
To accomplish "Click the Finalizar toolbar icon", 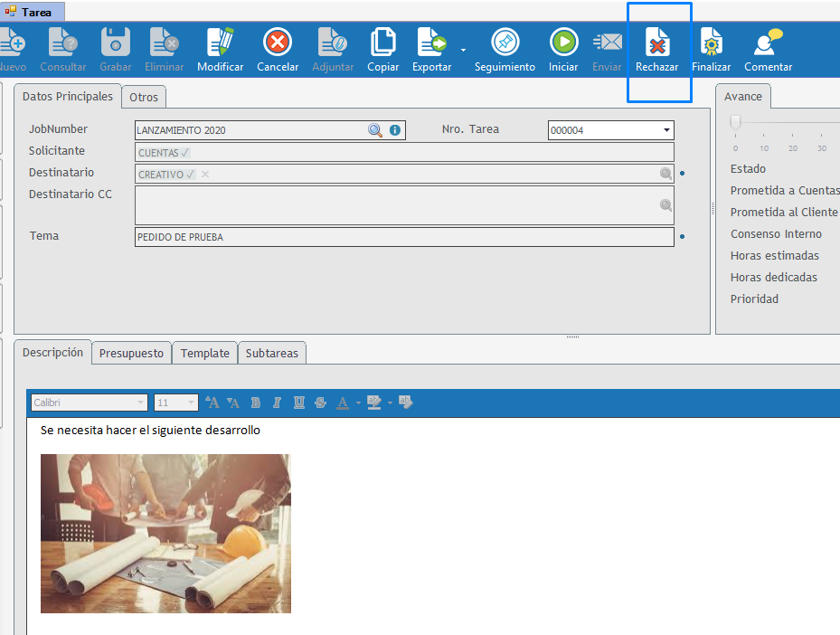I will 711,43.
